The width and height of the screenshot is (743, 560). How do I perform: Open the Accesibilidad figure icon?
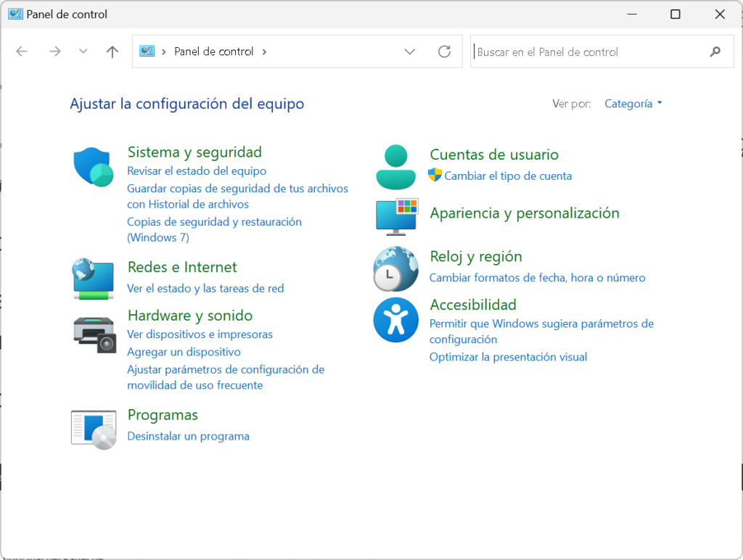pos(395,320)
